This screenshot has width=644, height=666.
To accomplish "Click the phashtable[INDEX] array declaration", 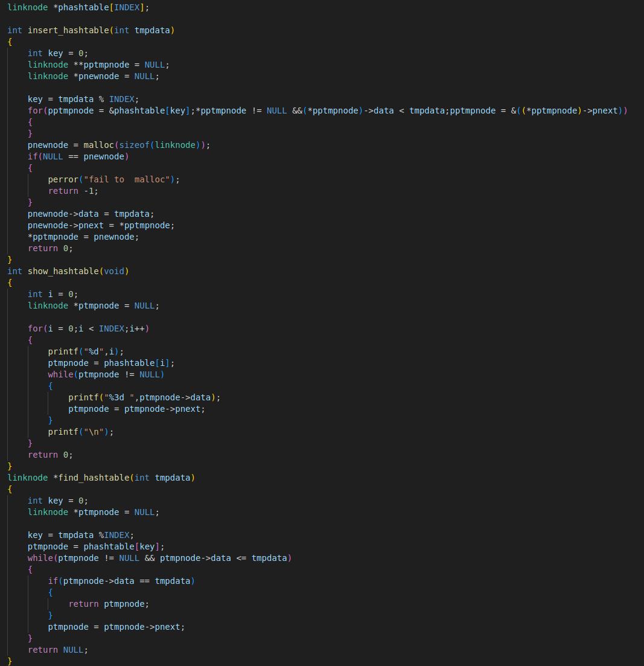I will point(78,7).
